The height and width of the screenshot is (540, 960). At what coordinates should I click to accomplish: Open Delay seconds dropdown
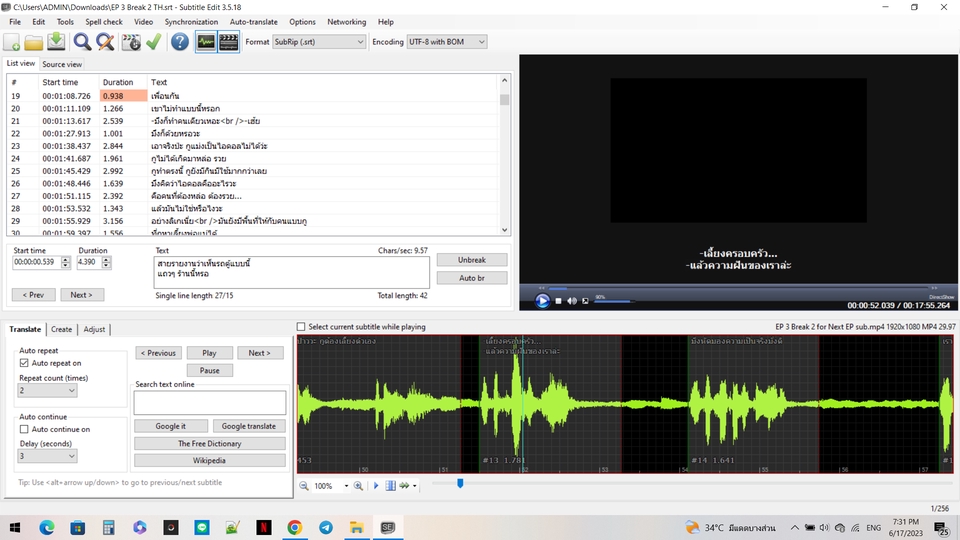pyautogui.click(x=48, y=456)
